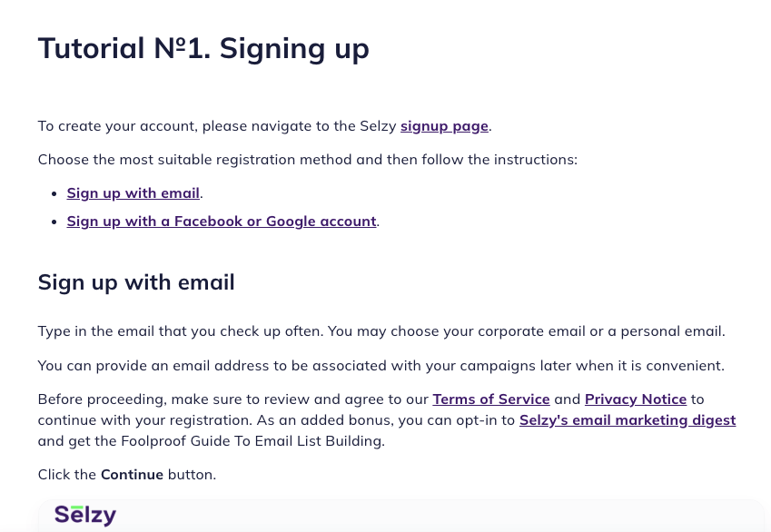
Task: Visit Selzy's email marketing digest link
Action: pos(628,420)
